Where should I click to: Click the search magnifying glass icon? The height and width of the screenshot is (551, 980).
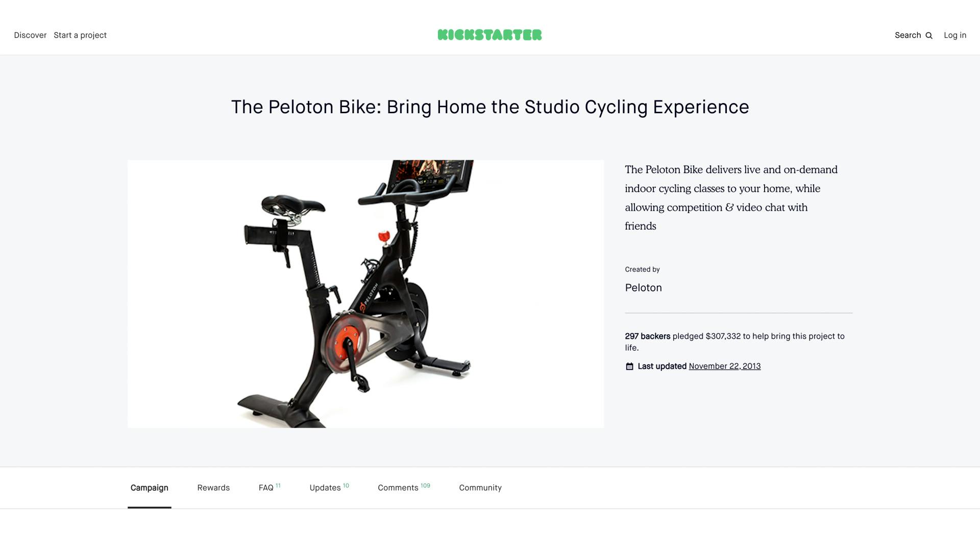click(x=929, y=36)
